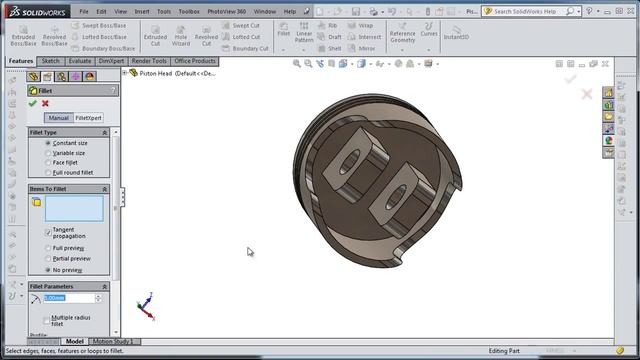Switch to the Sketch tab
This screenshot has width=640, height=360.
tap(51, 61)
